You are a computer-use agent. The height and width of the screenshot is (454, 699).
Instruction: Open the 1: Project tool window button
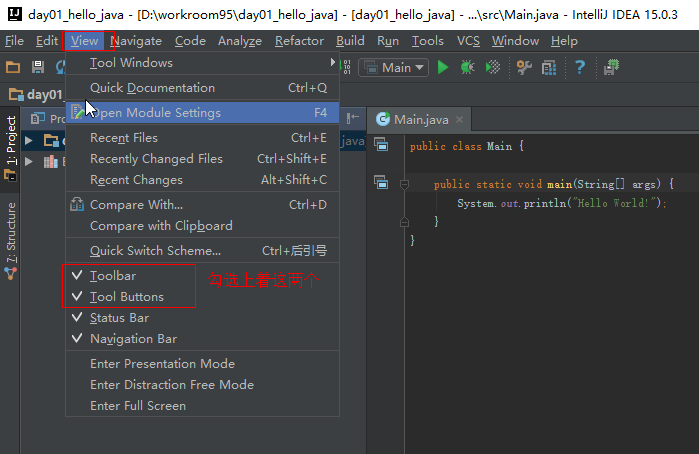10,149
